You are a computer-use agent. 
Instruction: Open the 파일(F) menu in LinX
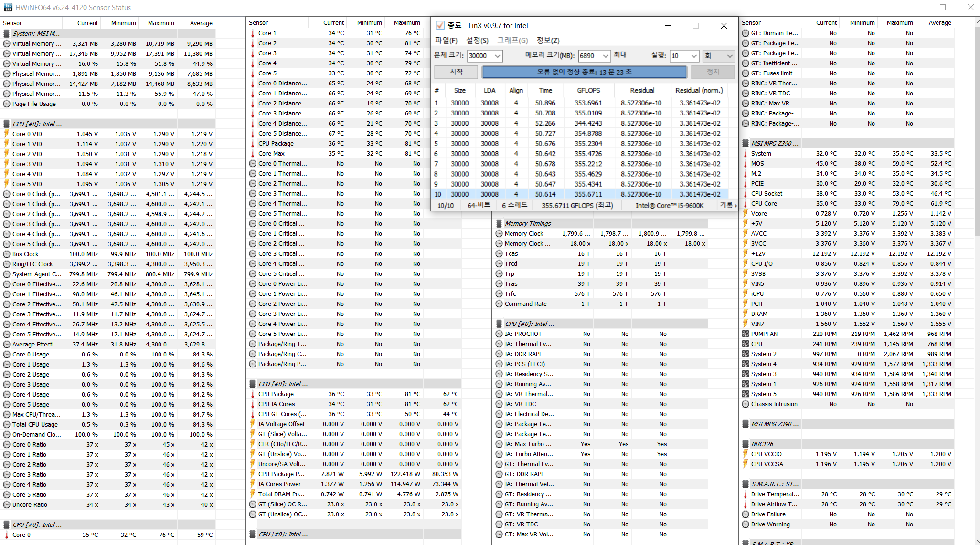point(446,41)
